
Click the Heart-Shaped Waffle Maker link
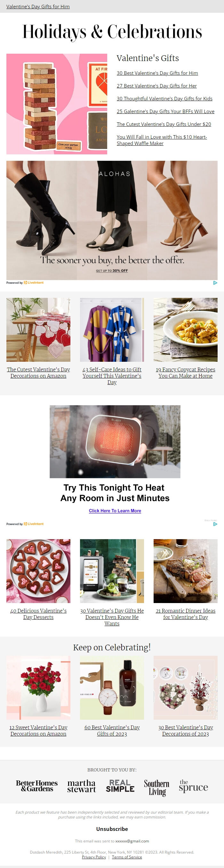(x=162, y=140)
